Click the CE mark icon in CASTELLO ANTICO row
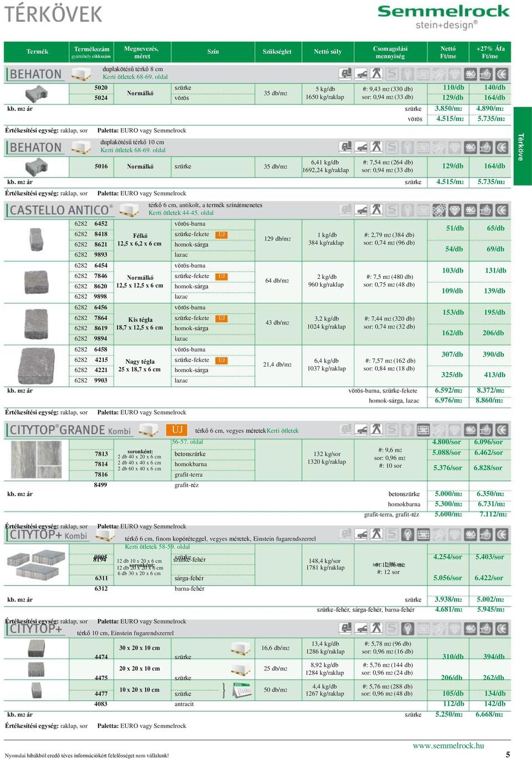 (502, 210)
